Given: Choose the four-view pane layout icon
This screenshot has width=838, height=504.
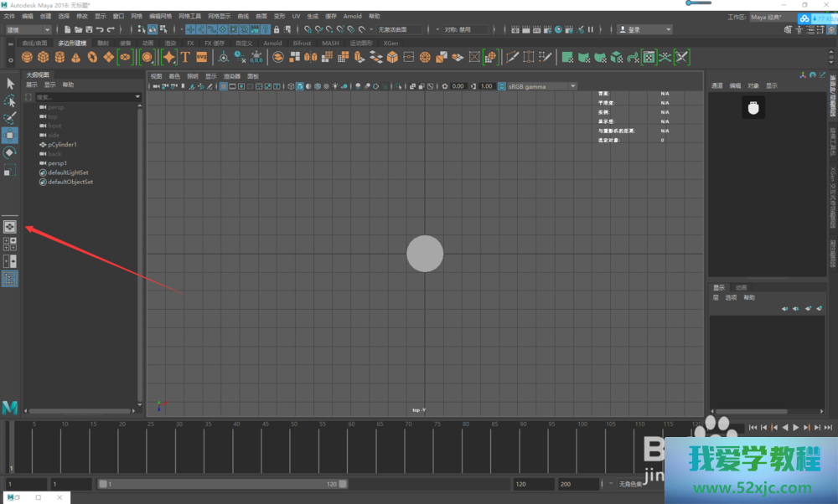Looking at the screenshot, I should tap(10, 244).
